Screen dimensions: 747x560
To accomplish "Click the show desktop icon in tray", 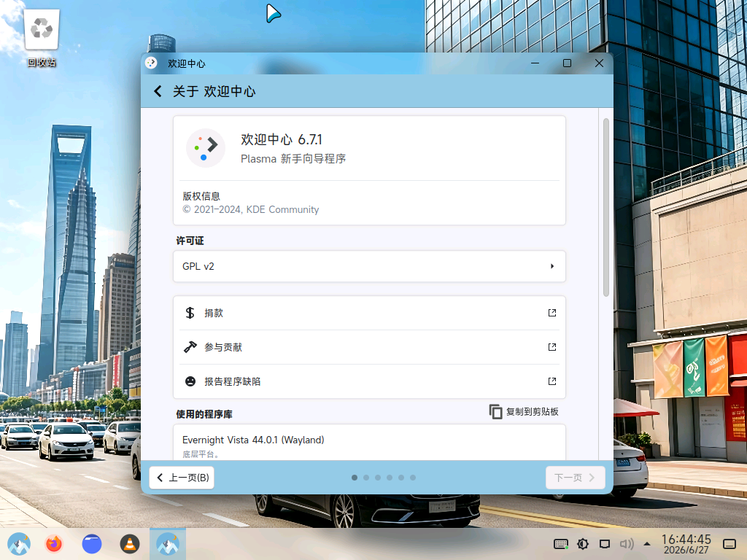I will click(x=729, y=544).
